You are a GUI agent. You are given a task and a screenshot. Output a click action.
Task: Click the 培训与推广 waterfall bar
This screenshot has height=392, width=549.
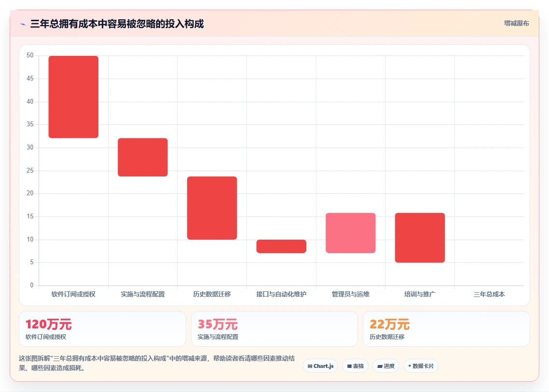[x=420, y=238]
